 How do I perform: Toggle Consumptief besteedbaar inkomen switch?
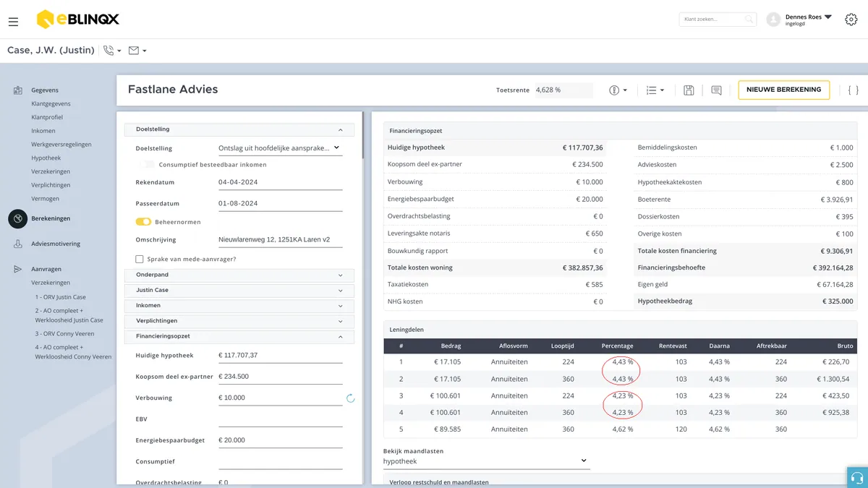tap(147, 165)
